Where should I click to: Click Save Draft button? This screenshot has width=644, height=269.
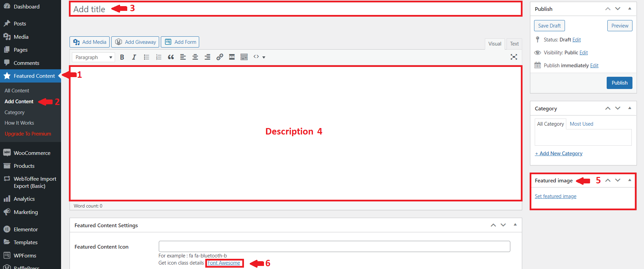tap(549, 26)
